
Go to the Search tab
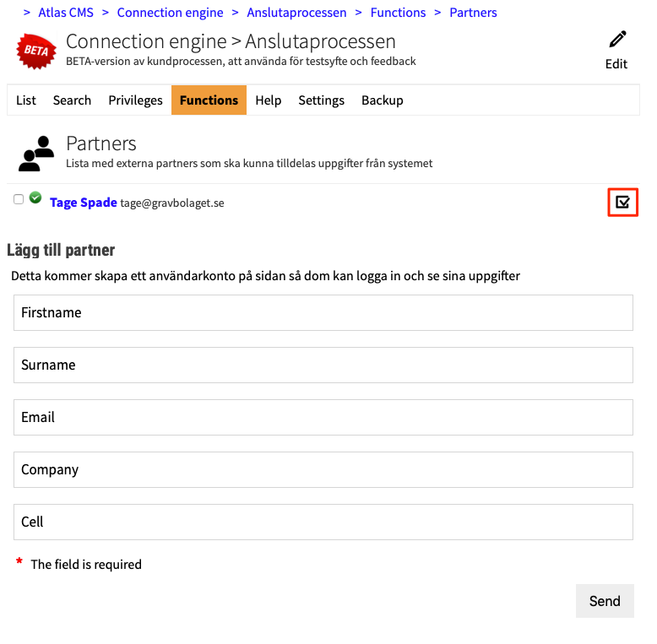coord(72,100)
